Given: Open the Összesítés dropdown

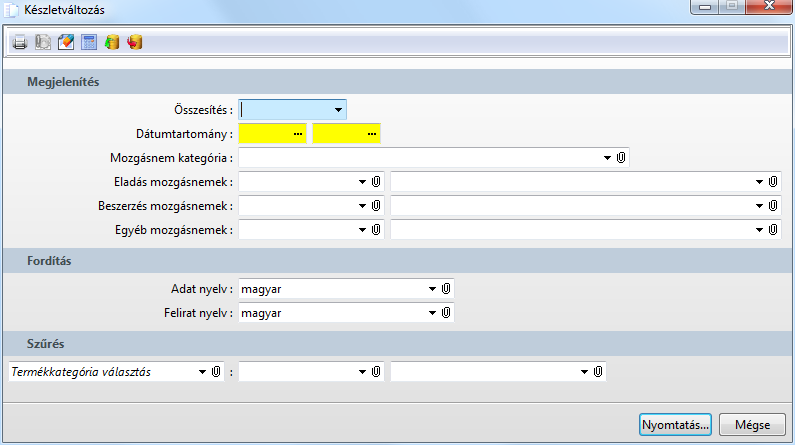Looking at the screenshot, I should point(338,110).
